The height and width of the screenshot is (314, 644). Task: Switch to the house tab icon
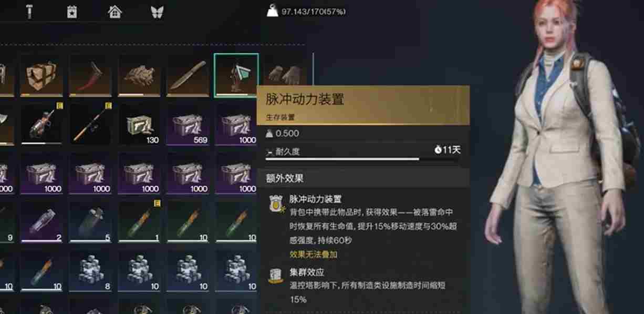coord(115,12)
